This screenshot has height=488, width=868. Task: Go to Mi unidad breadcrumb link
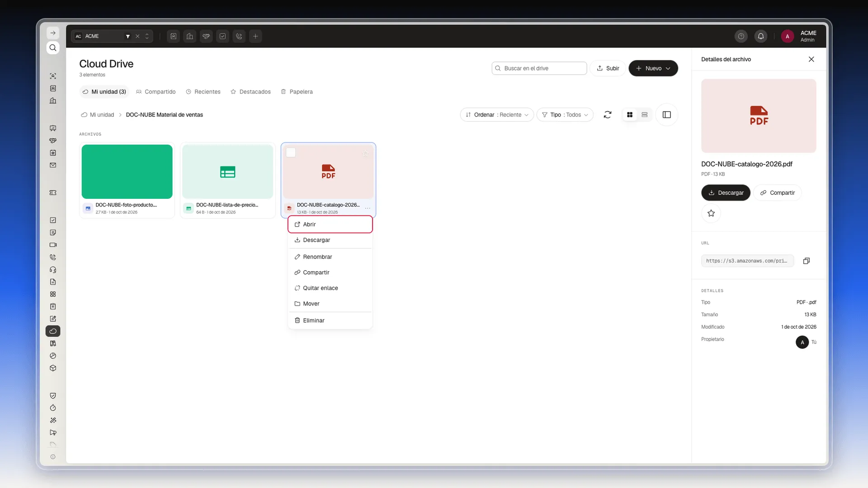(x=98, y=115)
